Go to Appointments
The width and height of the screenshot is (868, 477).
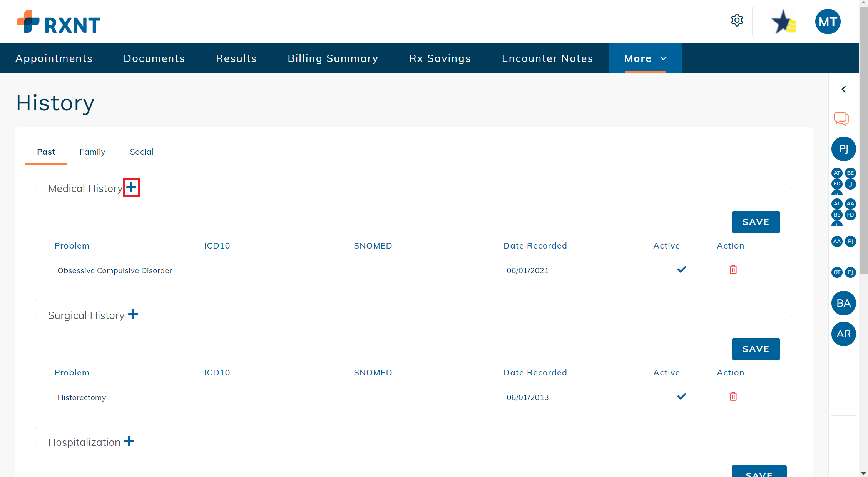54,58
